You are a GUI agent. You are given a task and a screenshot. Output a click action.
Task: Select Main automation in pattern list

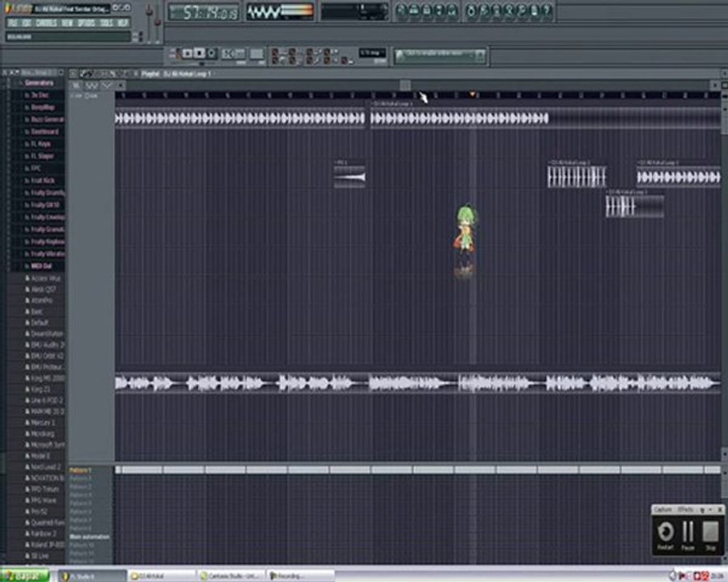(x=90, y=537)
